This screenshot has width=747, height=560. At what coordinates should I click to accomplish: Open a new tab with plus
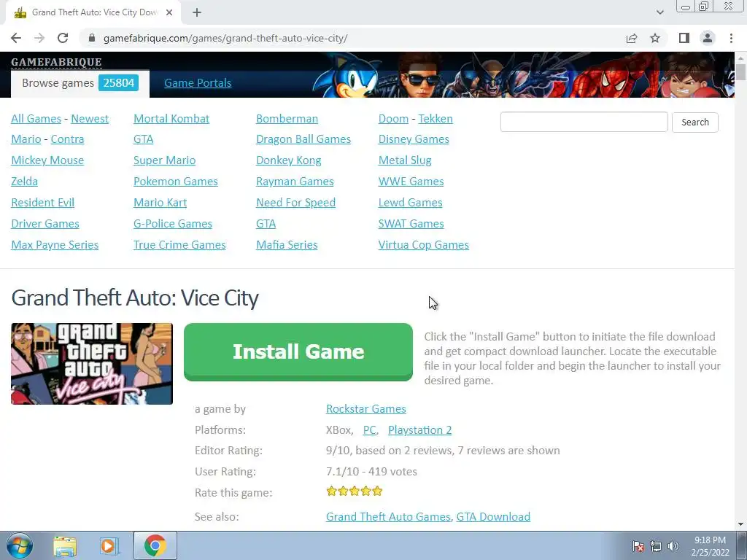click(197, 12)
